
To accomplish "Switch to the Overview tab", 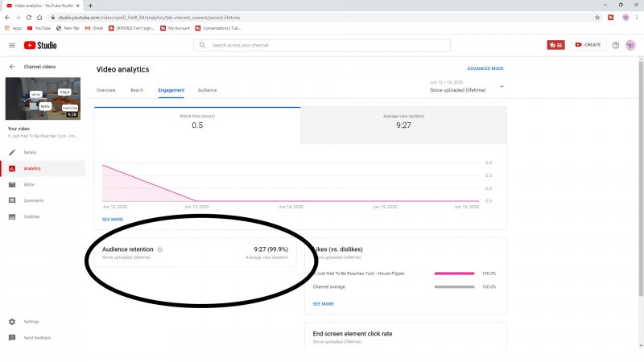I will (x=106, y=90).
